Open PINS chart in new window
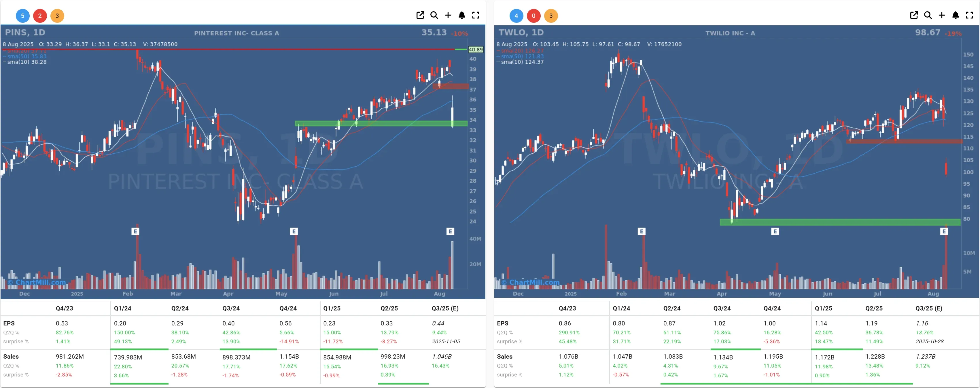The width and height of the screenshot is (980, 388). pos(420,15)
